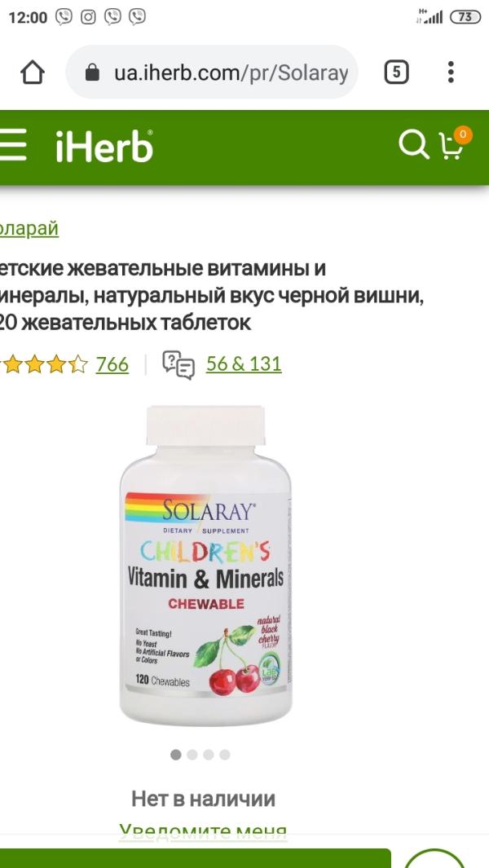This screenshot has height=868, width=489.
Task: Select the fourth image carousel dot
Action: [x=224, y=755]
